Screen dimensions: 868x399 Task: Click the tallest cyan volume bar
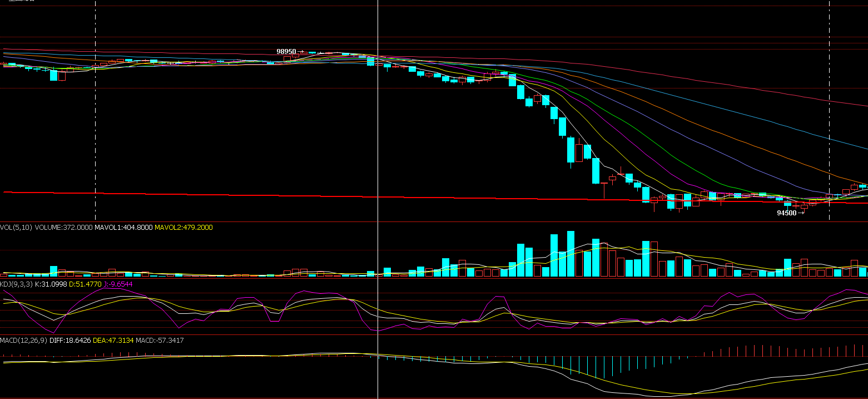571,254
